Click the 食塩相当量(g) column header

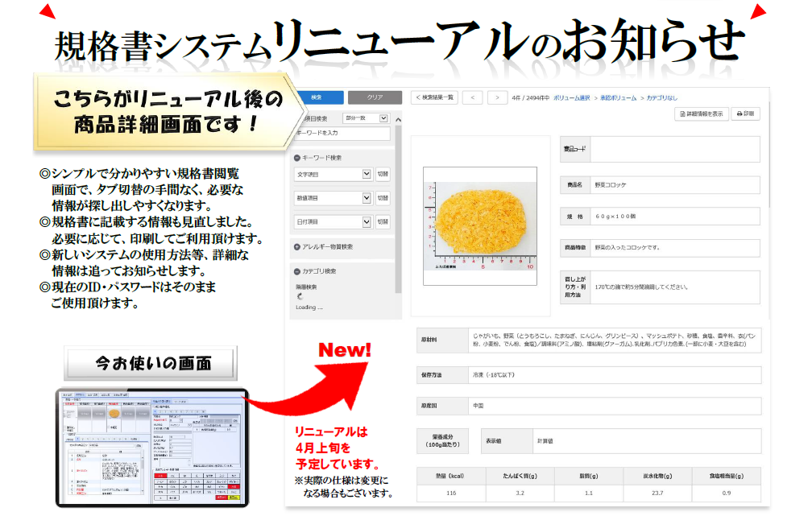(727, 476)
